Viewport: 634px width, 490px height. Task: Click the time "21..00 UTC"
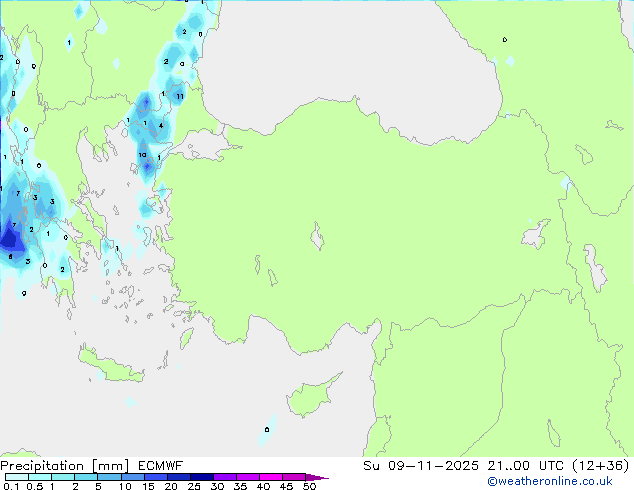coord(525,466)
